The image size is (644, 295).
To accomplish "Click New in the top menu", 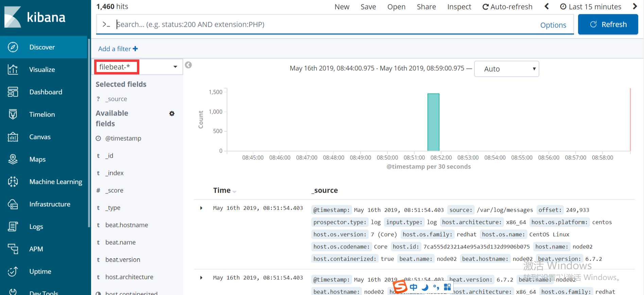I will pyautogui.click(x=342, y=7).
